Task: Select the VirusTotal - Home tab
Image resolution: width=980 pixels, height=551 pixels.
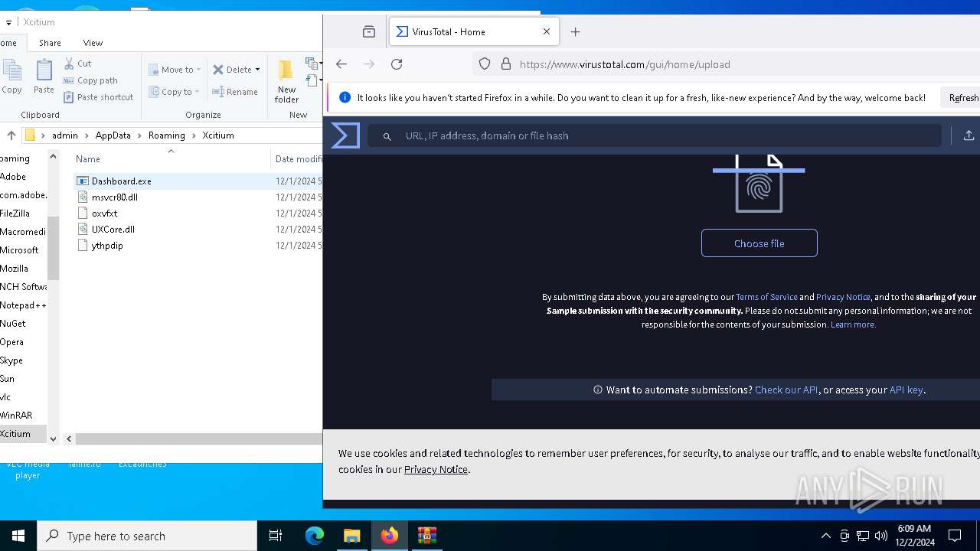Action: 475,31
